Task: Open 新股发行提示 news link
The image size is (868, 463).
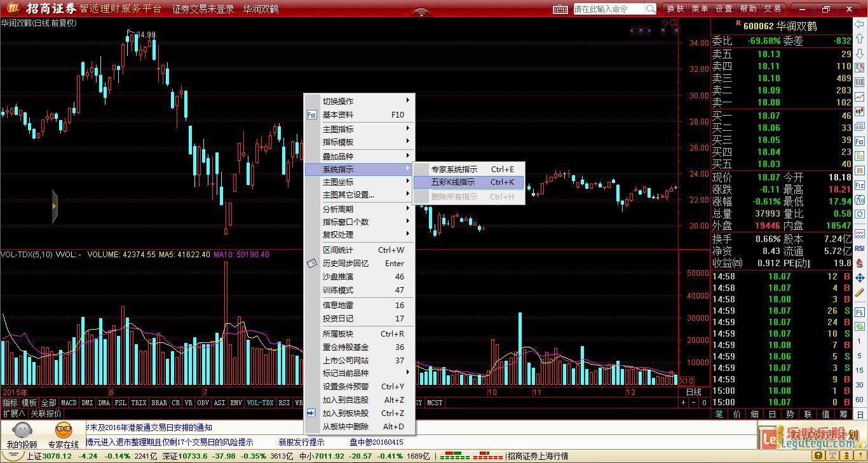Action: coord(301,442)
